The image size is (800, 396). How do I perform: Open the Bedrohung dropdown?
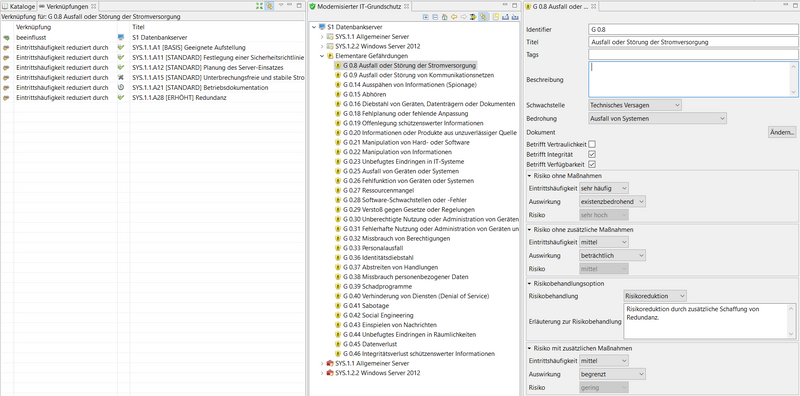[x=657, y=118]
